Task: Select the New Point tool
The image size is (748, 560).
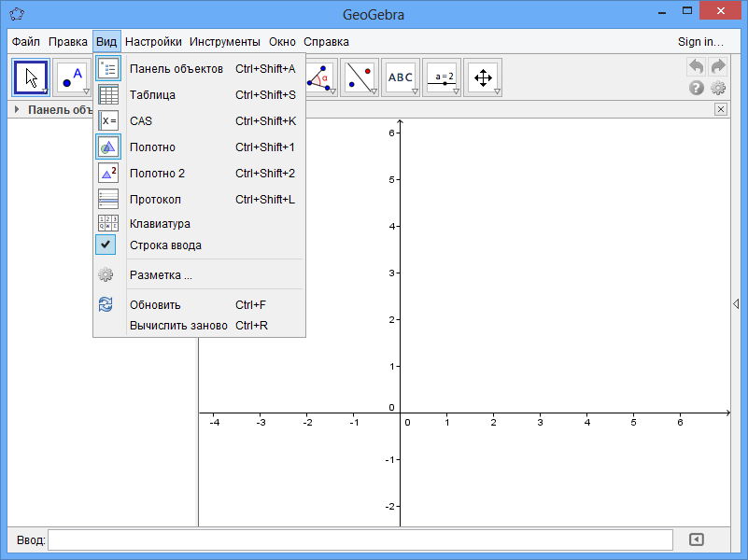Action: tap(72, 77)
